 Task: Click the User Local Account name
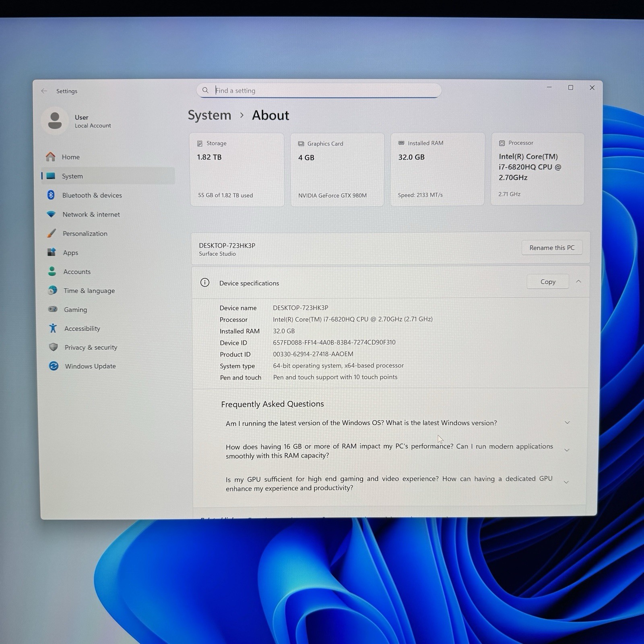[93, 121]
